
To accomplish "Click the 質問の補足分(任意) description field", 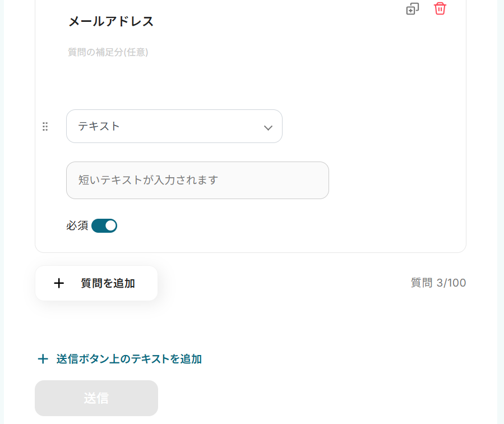I will (108, 52).
